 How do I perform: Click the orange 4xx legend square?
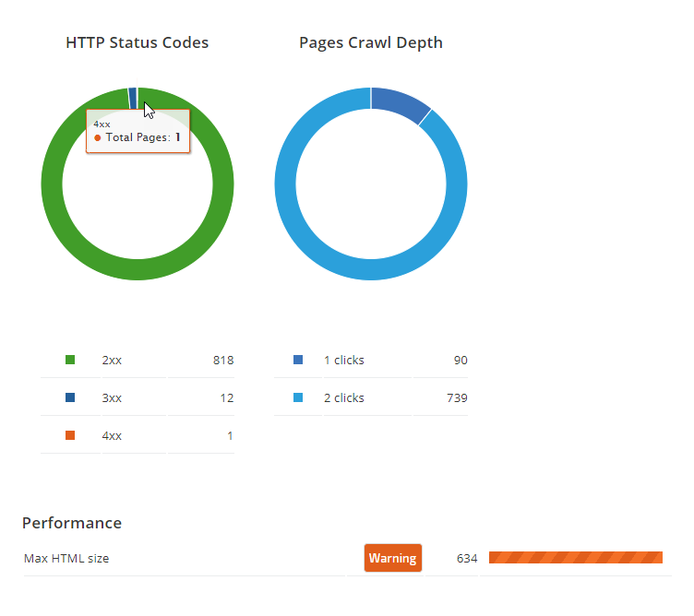pos(70,435)
